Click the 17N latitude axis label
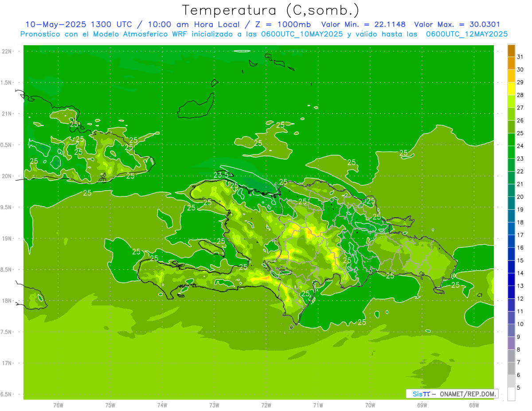This screenshot has width=532, height=411. pos(7,363)
